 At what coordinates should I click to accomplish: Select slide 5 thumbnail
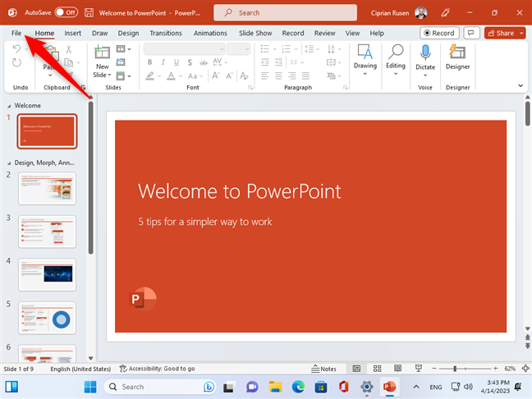[x=47, y=318]
